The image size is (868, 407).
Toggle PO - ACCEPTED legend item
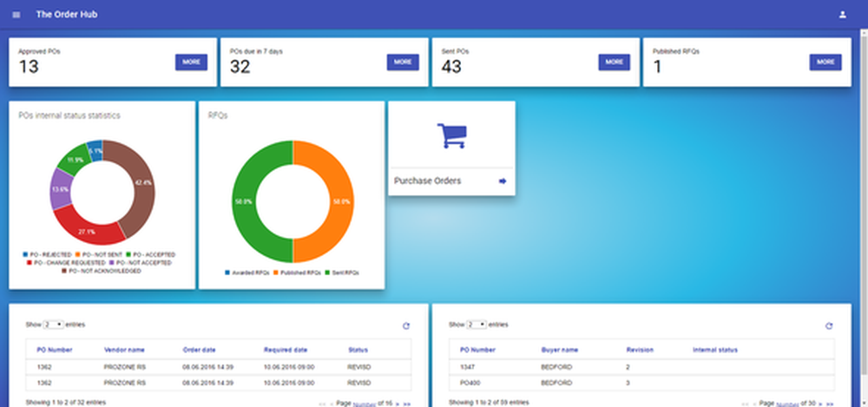point(150,255)
